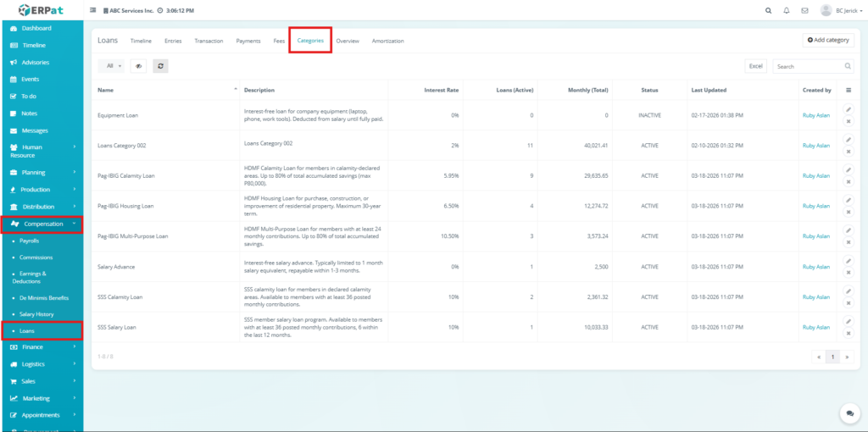The width and height of the screenshot is (868, 432).
Task: Click the search magnifier icon in top bar
Action: pyautogui.click(x=768, y=11)
